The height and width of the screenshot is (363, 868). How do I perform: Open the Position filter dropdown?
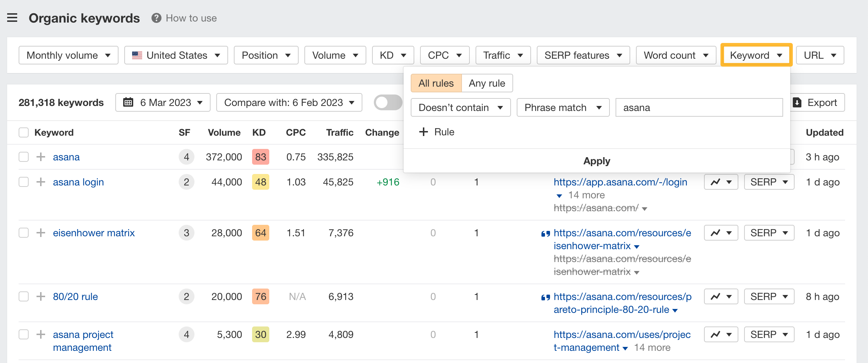click(x=266, y=55)
